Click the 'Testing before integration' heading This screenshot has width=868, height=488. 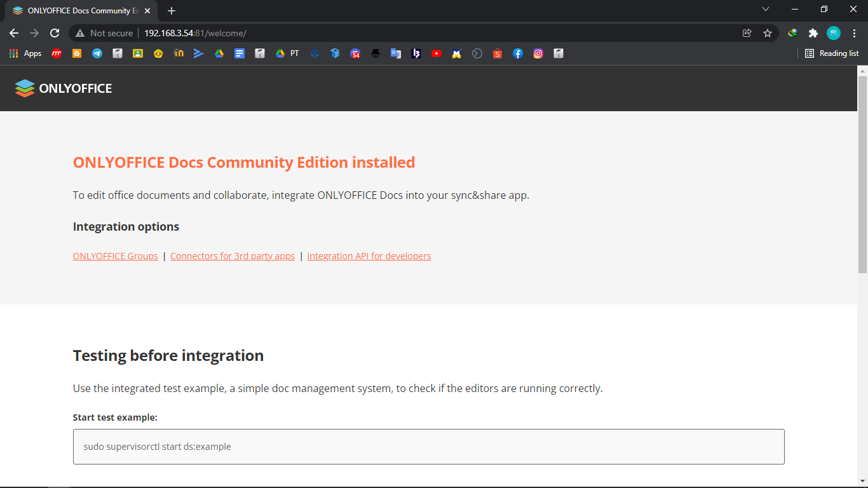[x=168, y=355]
